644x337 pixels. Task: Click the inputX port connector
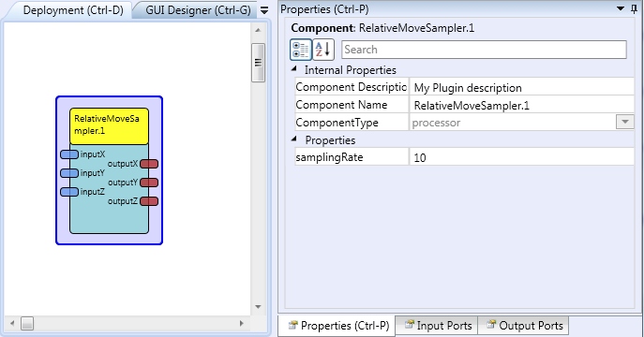[69, 154]
